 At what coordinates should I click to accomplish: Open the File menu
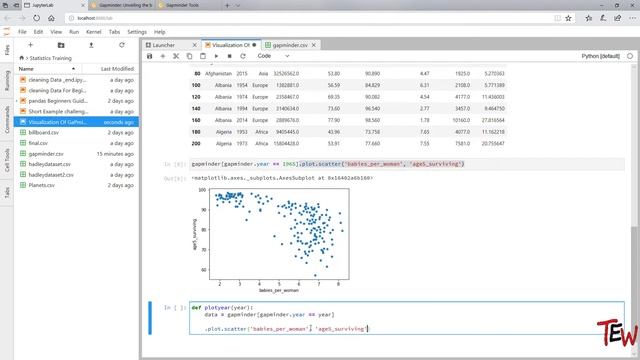point(22,32)
